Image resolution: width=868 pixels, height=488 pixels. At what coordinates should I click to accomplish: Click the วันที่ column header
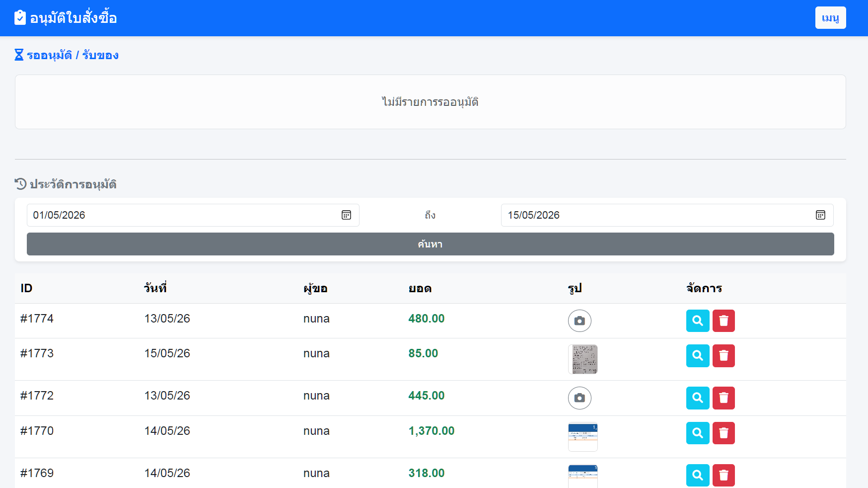point(155,288)
